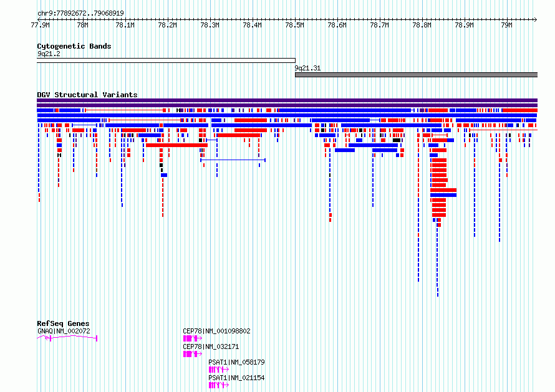This screenshot has height=392, width=555.
Task: Select the white 9q21.2 band bar
Action: point(166,60)
